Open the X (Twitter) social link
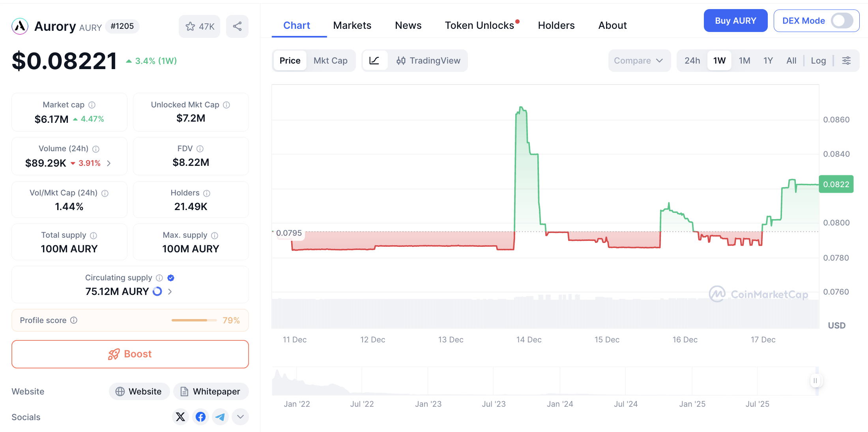 point(180,417)
